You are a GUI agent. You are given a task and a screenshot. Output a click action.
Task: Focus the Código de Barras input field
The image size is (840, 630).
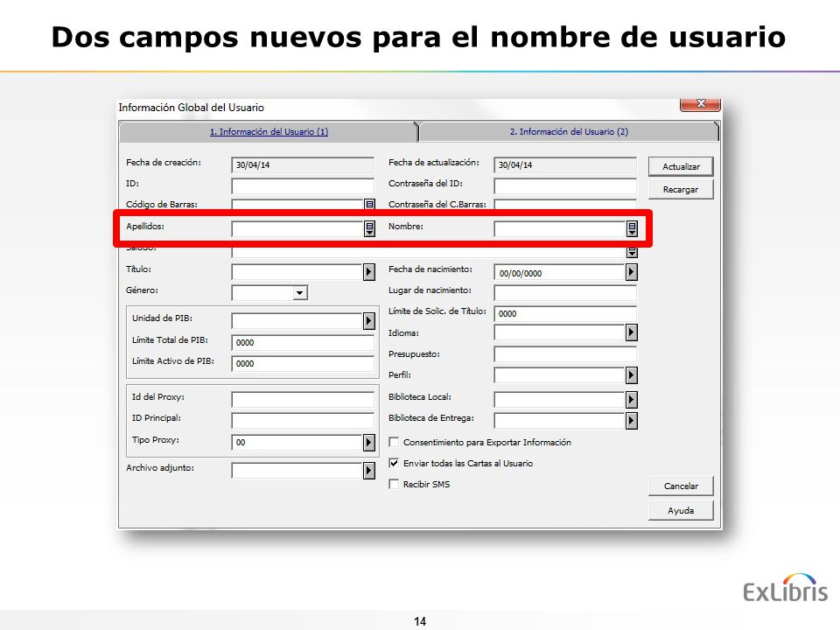(297, 204)
